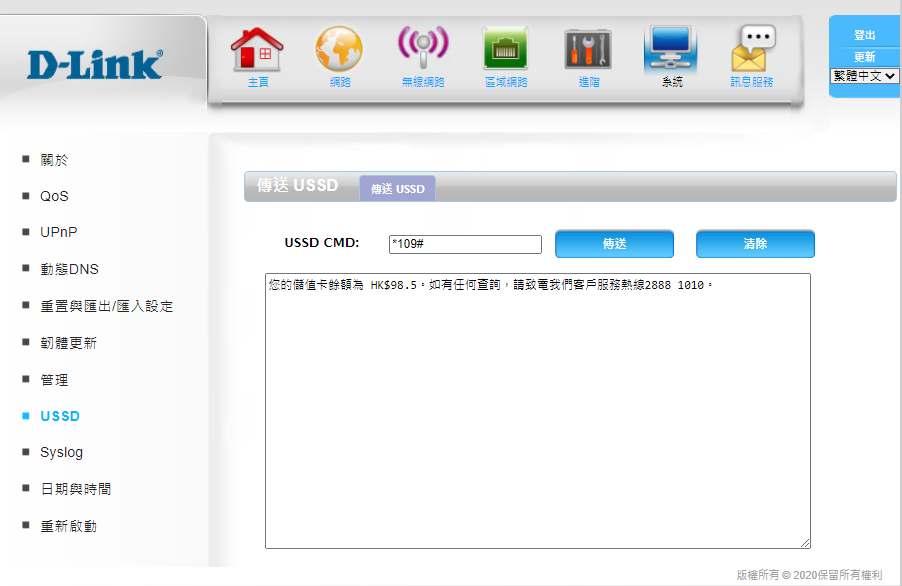Viewport: 902px width, 586px height.
Task: Open the 無線網路 wireless antenna icon
Action: [x=423, y=48]
